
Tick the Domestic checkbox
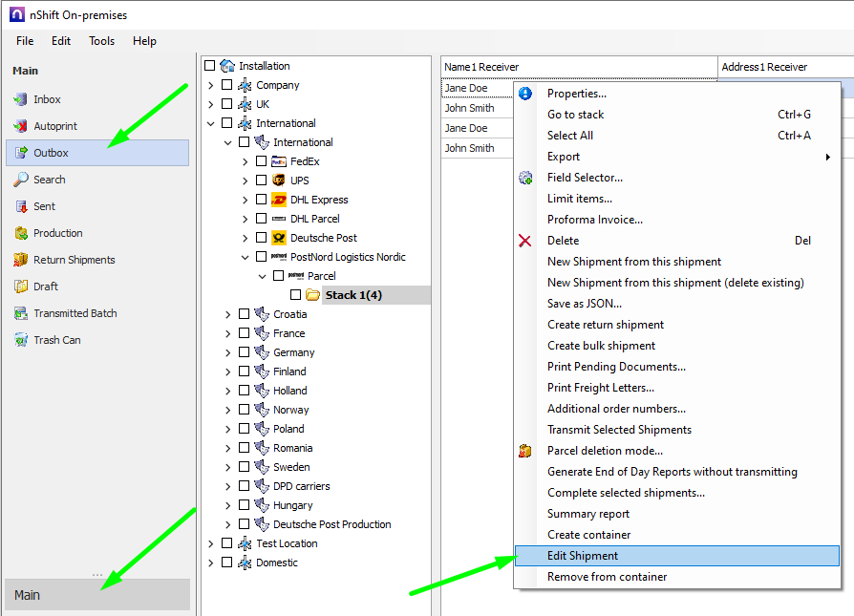point(227,563)
